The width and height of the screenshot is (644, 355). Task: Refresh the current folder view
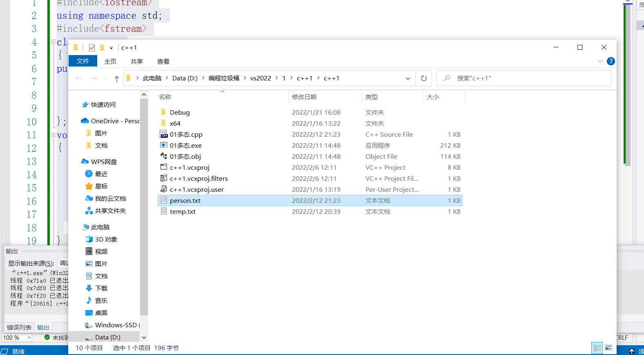(x=424, y=78)
